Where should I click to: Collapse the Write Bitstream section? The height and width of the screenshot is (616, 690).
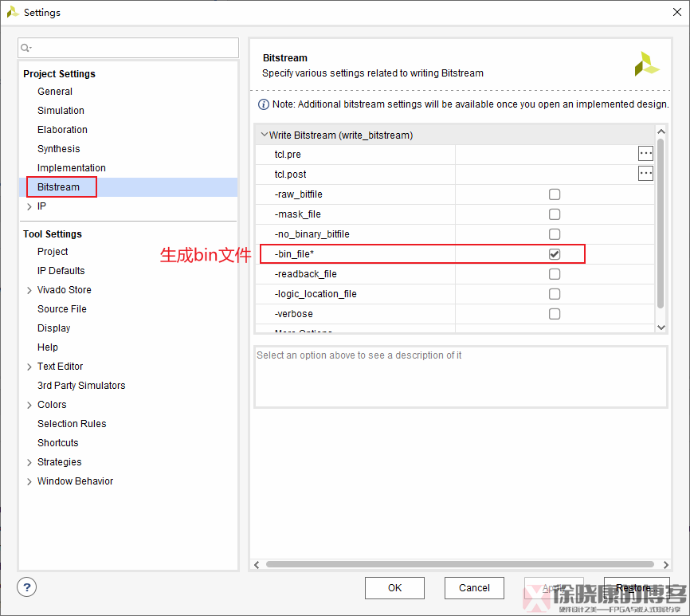(264, 135)
